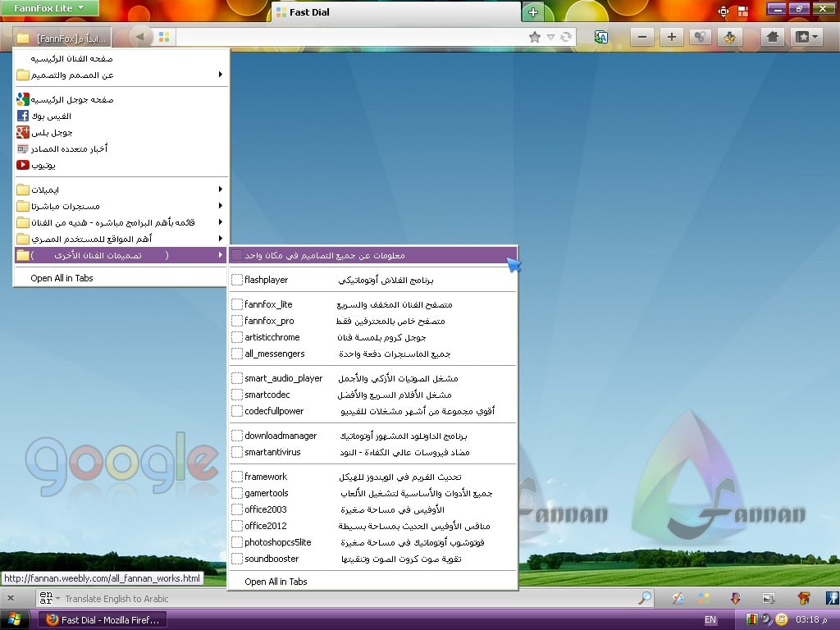Click the full-screen crosshair icon in title bar
Image resolution: width=840 pixels, height=630 pixels.
(x=724, y=11)
